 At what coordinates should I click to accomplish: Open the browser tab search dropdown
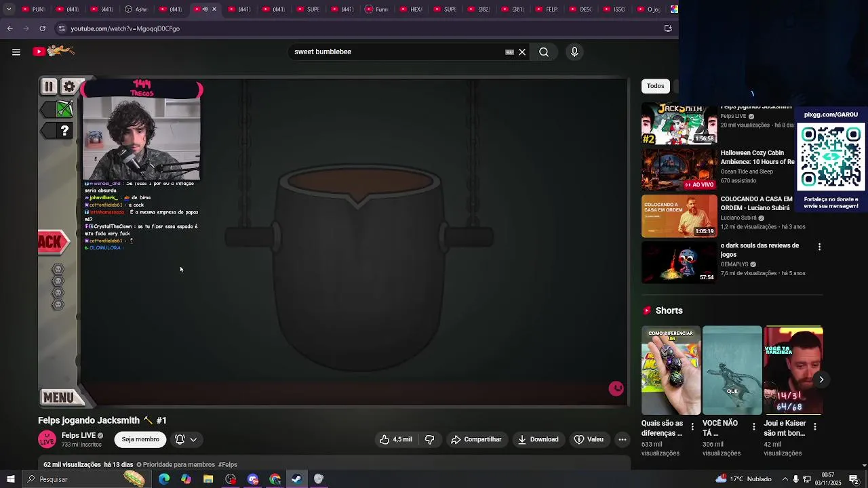click(x=9, y=9)
